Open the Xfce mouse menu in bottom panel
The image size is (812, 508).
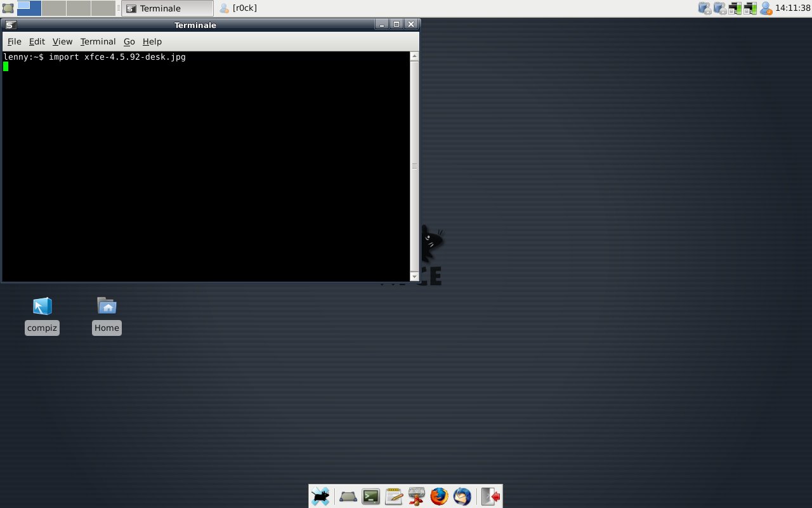tap(320, 496)
